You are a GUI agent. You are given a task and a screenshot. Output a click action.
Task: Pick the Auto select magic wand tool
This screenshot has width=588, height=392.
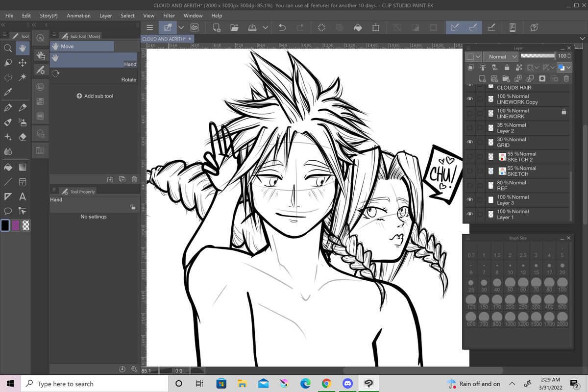point(23,77)
